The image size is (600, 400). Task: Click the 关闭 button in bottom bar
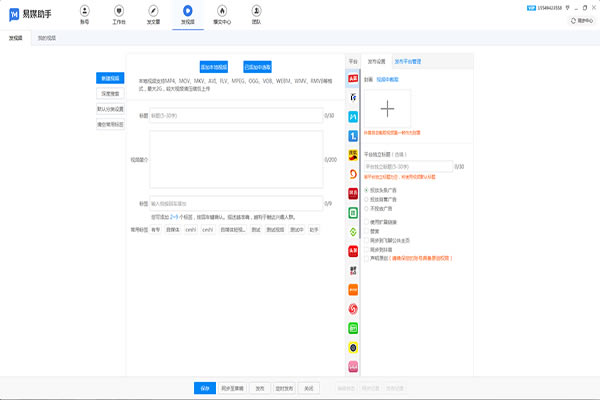click(x=309, y=388)
